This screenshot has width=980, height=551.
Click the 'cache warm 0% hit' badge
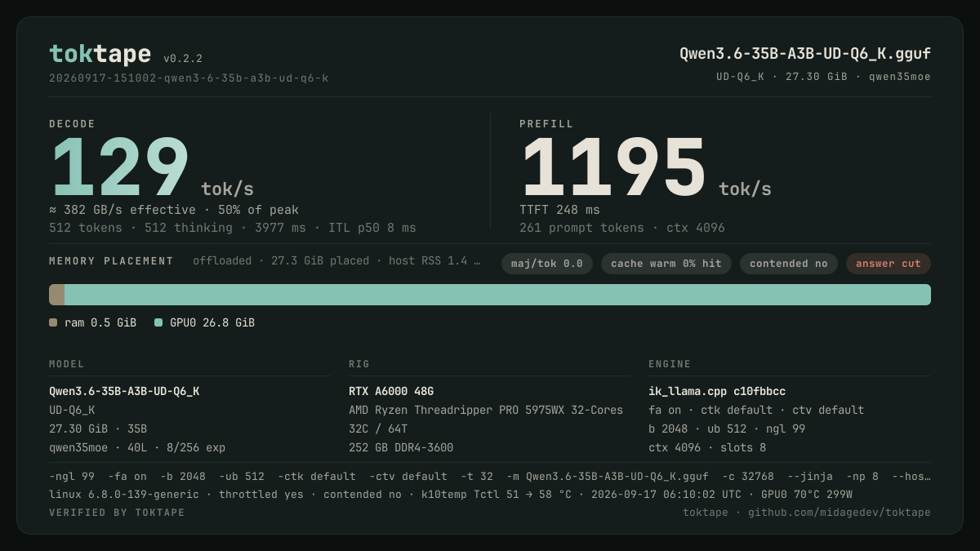(x=666, y=264)
